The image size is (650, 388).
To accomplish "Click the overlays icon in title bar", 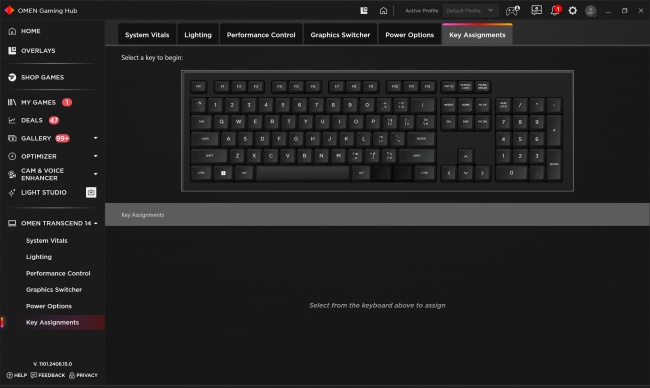I will pyautogui.click(x=364, y=10).
